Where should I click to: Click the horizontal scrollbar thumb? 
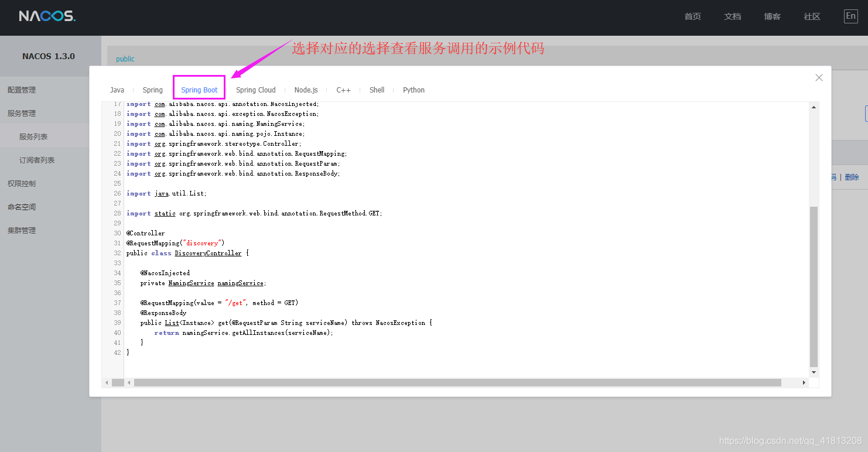click(x=457, y=382)
